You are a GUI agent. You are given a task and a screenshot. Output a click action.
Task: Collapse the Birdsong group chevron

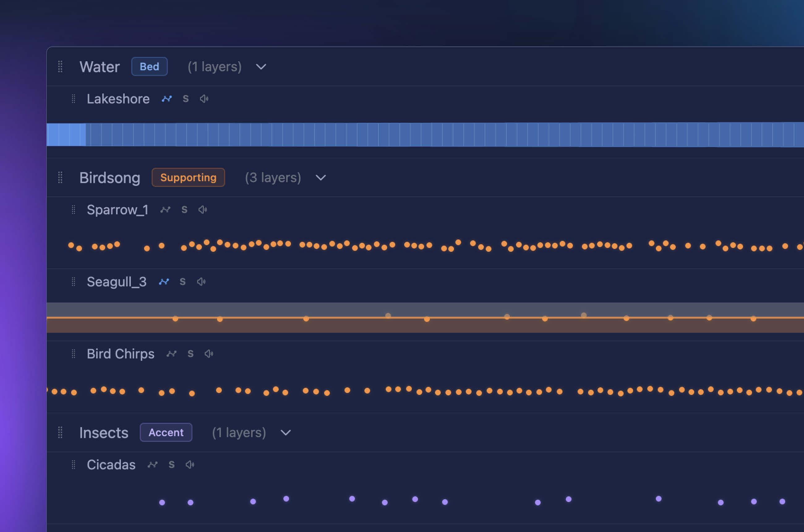tap(321, 178)
